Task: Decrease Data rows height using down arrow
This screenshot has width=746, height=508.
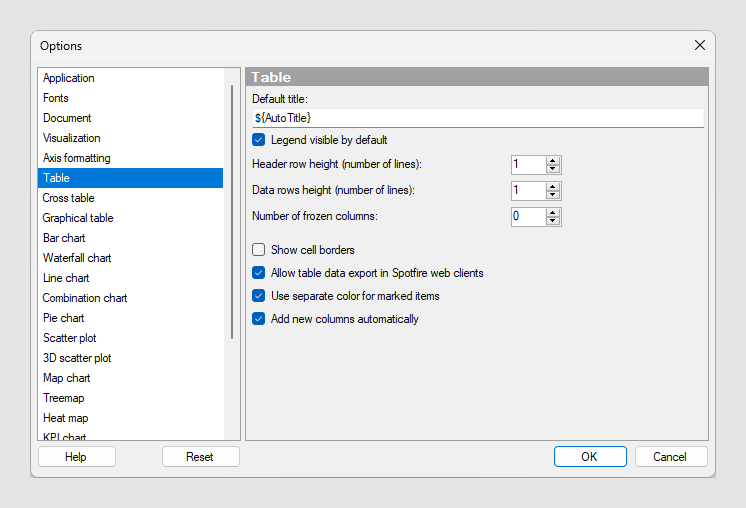Action: [x=553, y=195]
